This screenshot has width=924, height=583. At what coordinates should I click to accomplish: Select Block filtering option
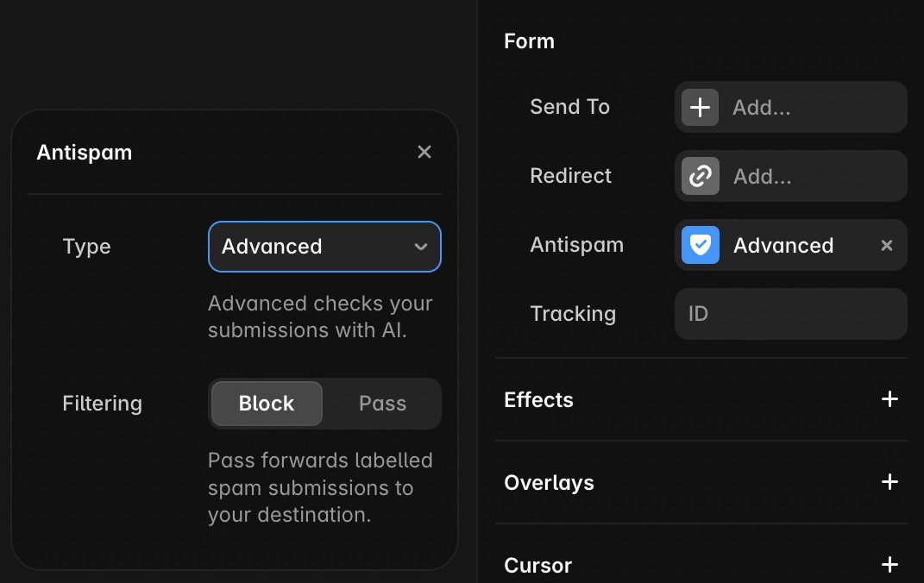point(267,404)
